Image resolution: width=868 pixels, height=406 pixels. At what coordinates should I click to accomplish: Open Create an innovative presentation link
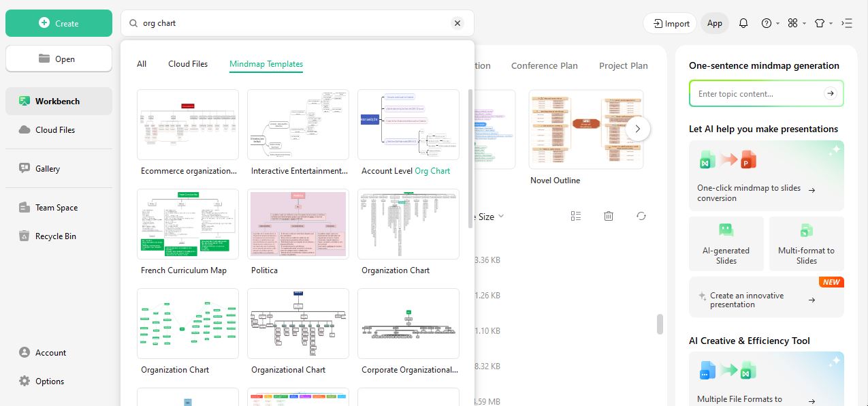767,297
